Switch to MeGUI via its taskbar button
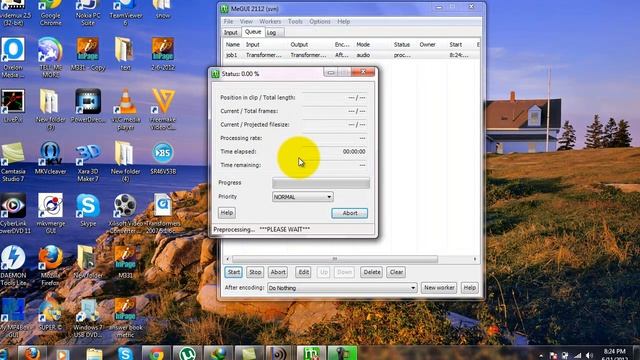Viewport: 640px width, 360px height. coord(311,353)
